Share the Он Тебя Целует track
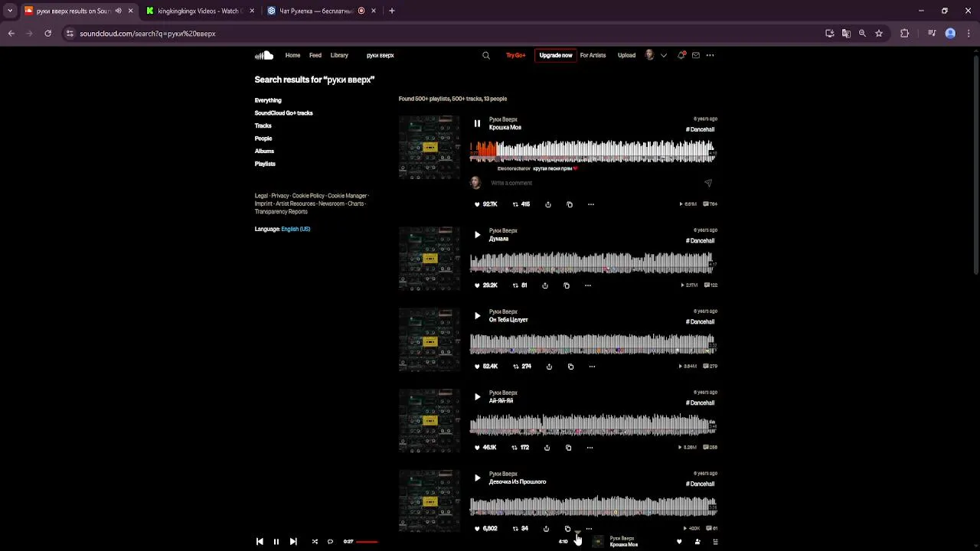This screenshot has height=551, width=980. coord(549,367)
